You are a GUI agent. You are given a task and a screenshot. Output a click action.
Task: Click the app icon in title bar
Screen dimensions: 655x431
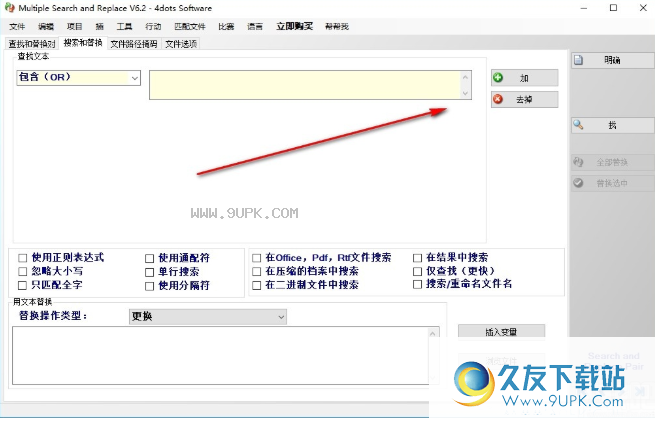[9, 8]
